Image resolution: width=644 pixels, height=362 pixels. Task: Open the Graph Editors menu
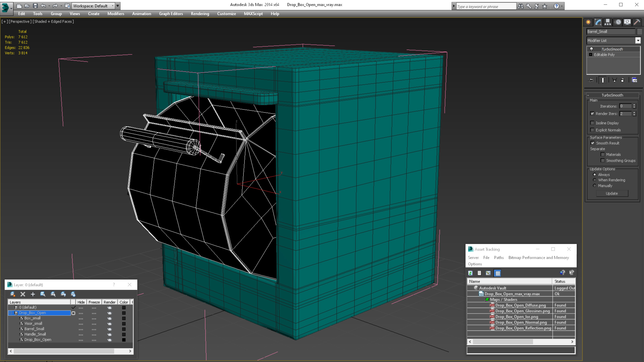[x=171, y=14]
